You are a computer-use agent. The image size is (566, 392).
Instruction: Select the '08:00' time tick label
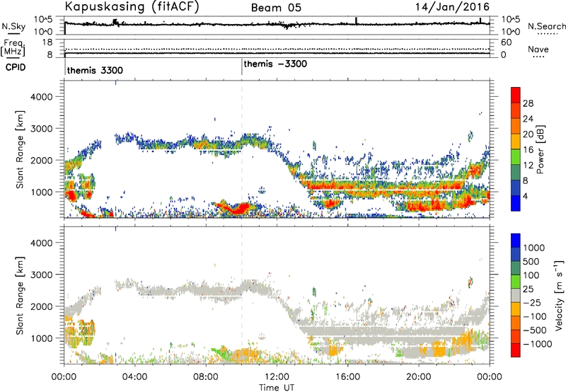click(x=206, y=377)
